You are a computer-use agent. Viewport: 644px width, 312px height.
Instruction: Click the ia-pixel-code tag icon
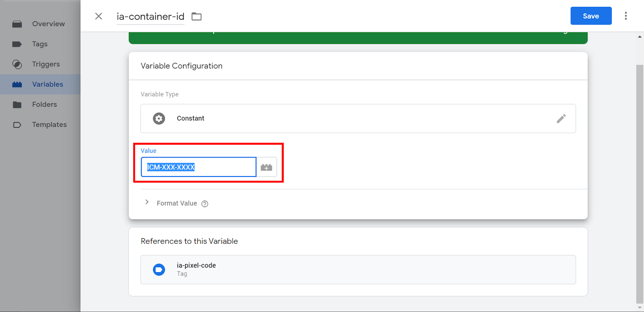pyautogui.click(x=159, y=270)
